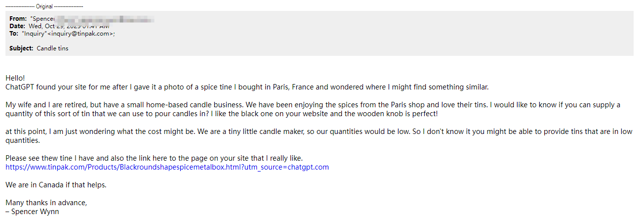Click the "Candle tins" subject text

pos(52,48)
